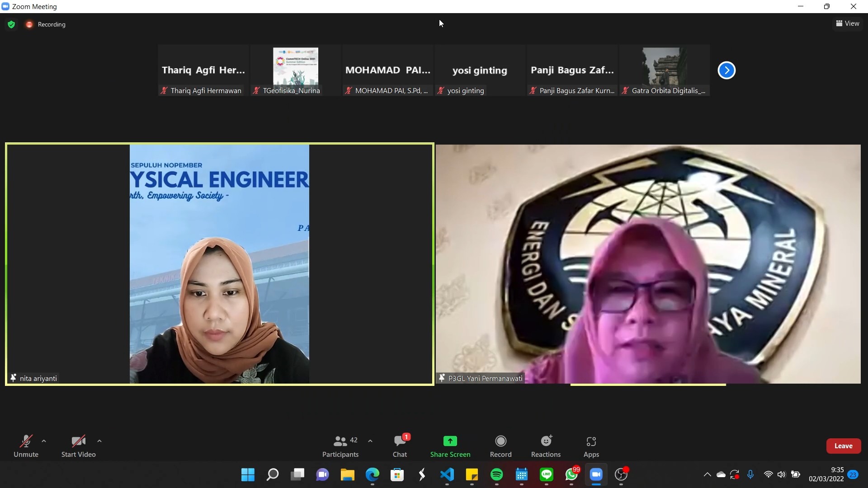Open Spotify from the taskbar

(496, 474)
